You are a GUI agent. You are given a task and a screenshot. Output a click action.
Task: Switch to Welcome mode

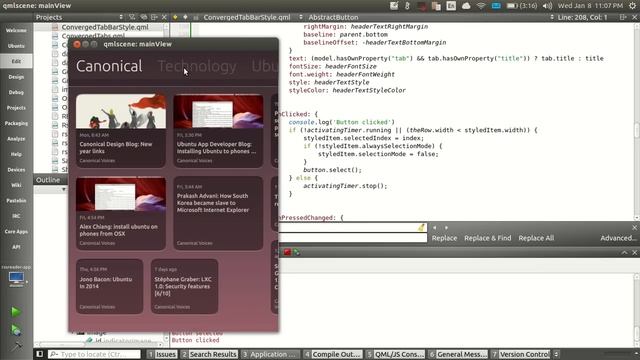pos(16,30)
